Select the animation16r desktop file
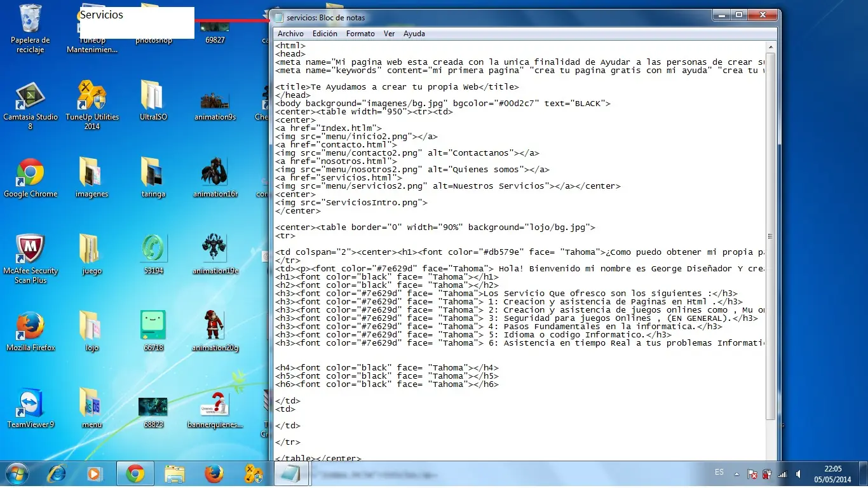 pos(215,179)
